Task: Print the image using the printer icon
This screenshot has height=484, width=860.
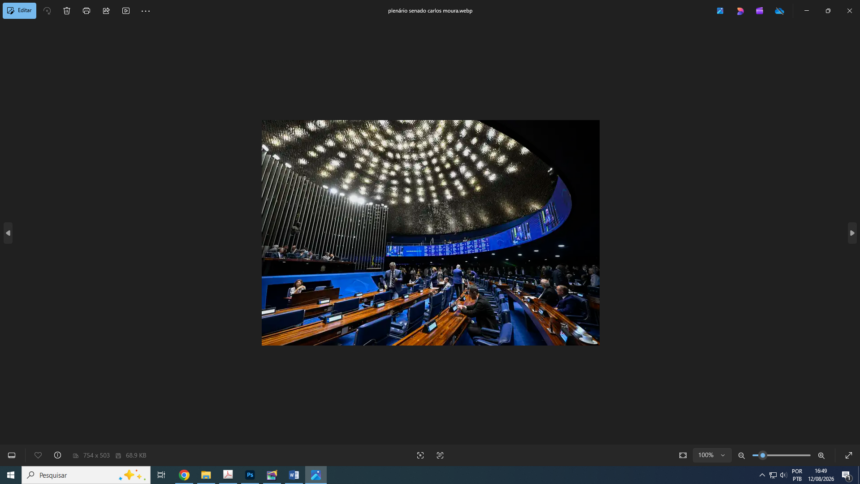Action: 86,10
